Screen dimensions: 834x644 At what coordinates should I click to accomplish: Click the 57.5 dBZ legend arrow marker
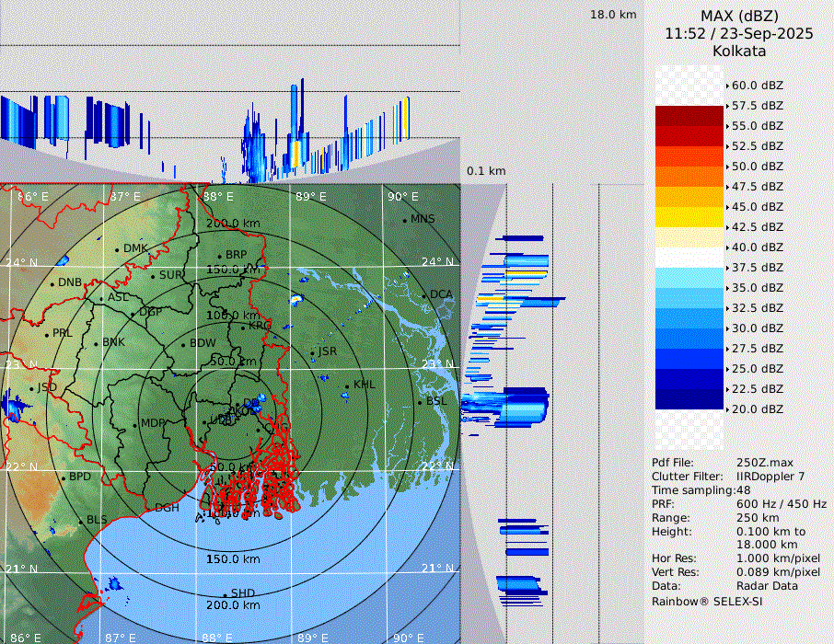click(x=728, y=106)
